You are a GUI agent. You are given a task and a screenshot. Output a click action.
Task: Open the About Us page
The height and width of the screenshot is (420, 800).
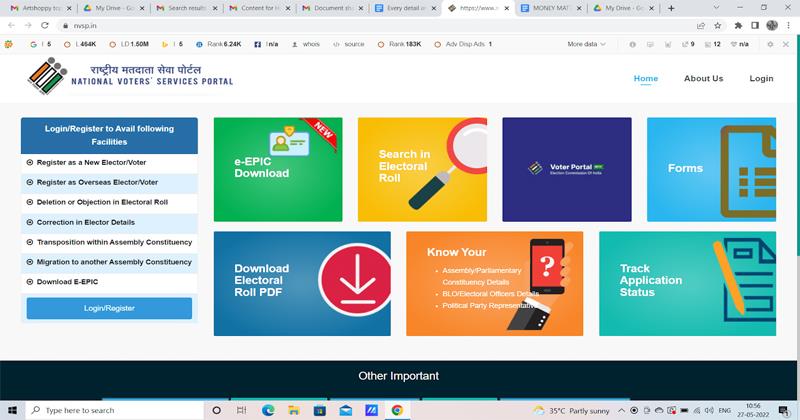703,78
